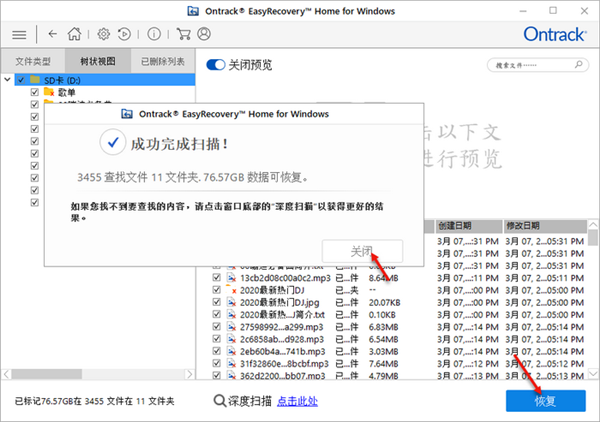The height and width of the screenshot is (422, 600).
Task: Uncheck the 歌单 folder checkbox
Action: click(34, 92)
